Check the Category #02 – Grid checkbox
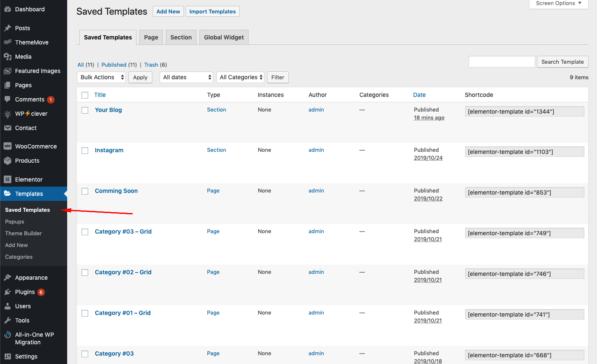The image size is (597, 364). [x=85, y=273]
